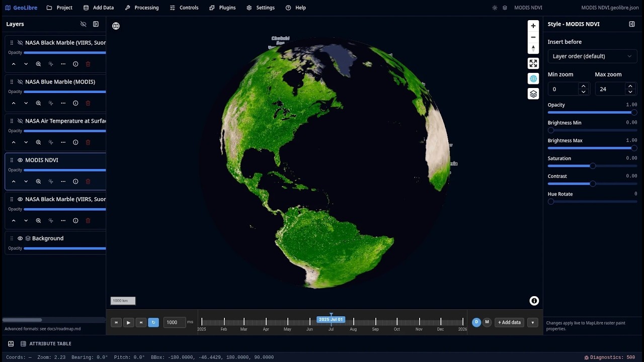Zoom to NASA Air Temperature layer

coord(38,142)
